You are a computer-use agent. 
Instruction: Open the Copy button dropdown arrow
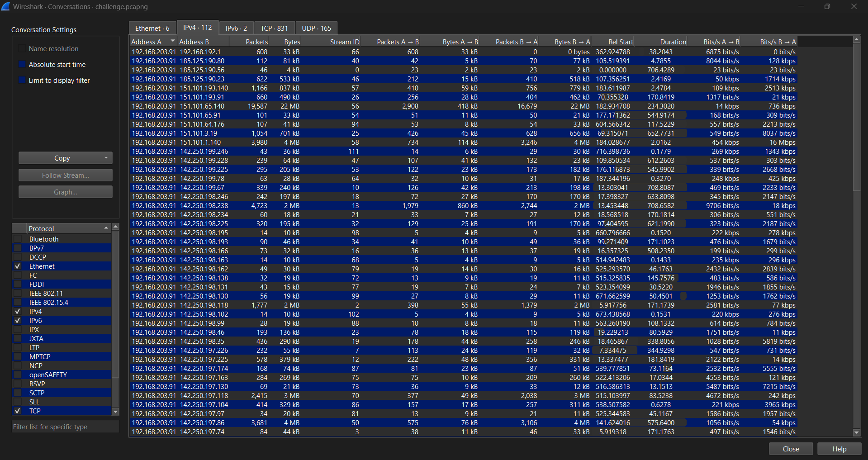tap(106, 158)
